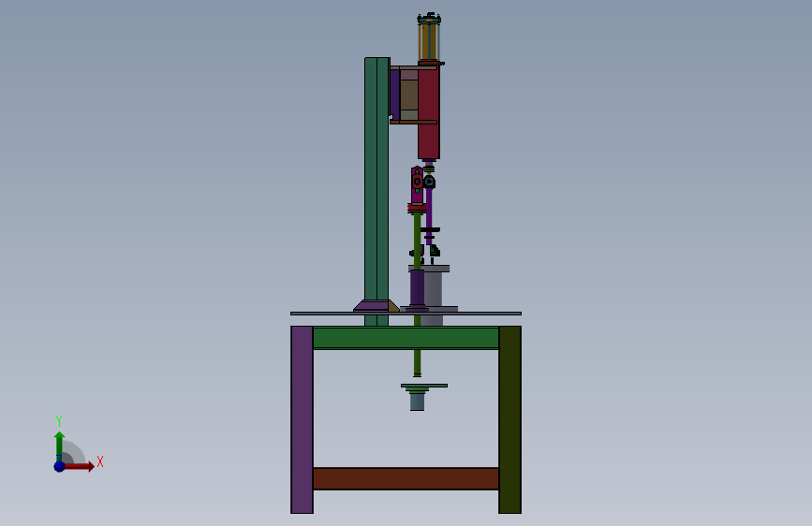Select the purple left table leg
Screen dimensions: 812x526
pyautogui.click(x=302, y=419)
